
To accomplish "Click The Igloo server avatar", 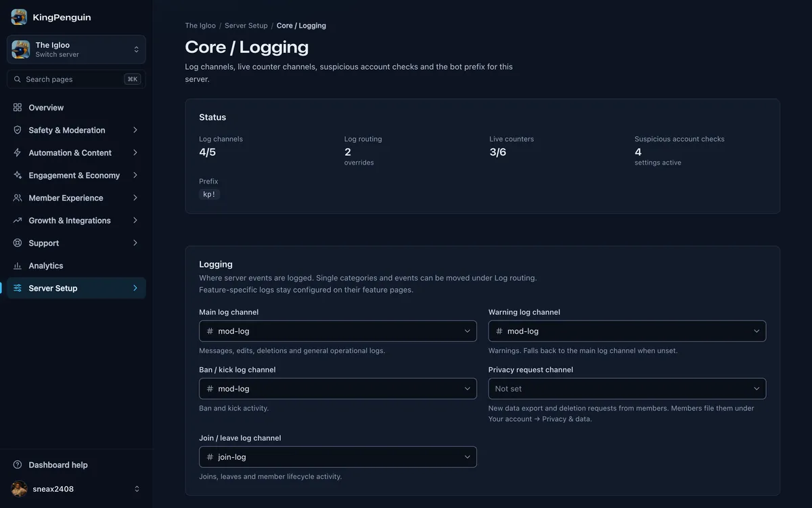I will coord(20,49).
